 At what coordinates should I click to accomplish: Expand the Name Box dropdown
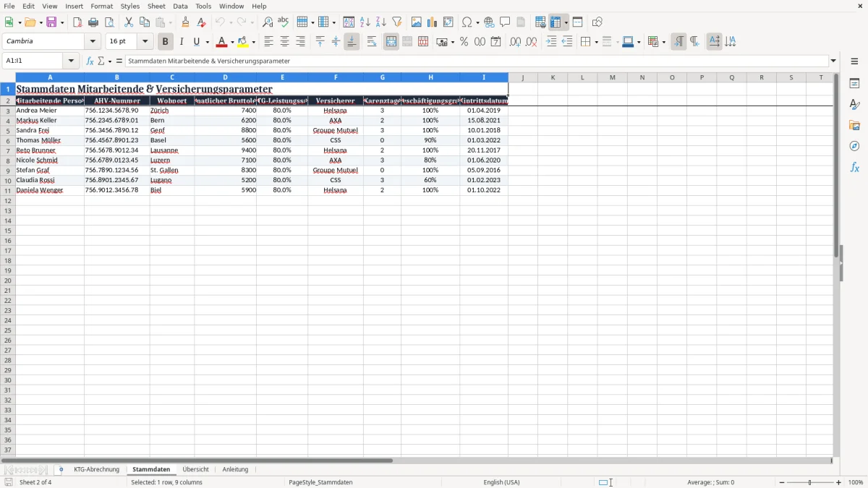click(x=71, y=61)
